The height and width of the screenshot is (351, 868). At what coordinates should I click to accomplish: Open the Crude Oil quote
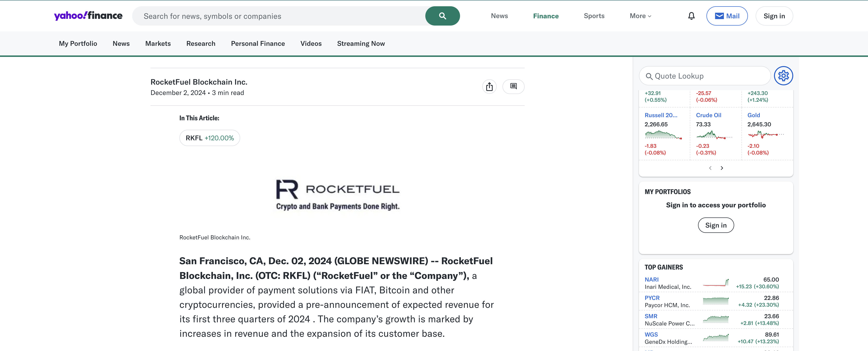(708, 115)
